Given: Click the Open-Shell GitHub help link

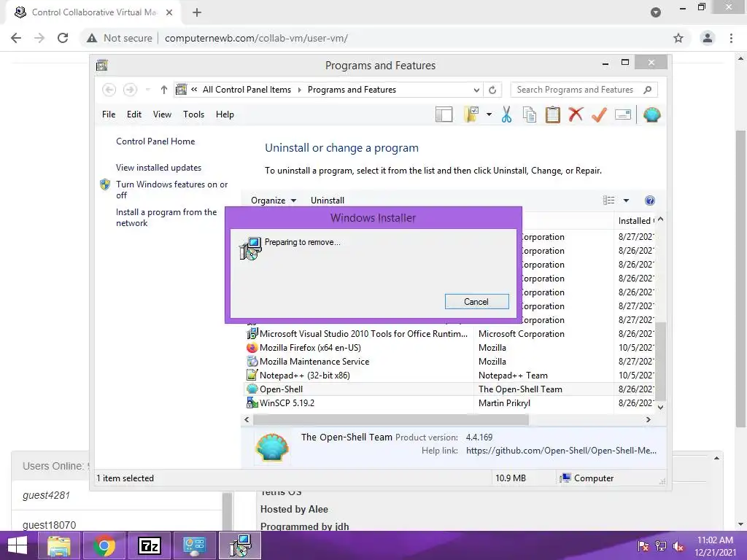Looking at the screenshot, I should pyautogui.click(x=561, y=451).
